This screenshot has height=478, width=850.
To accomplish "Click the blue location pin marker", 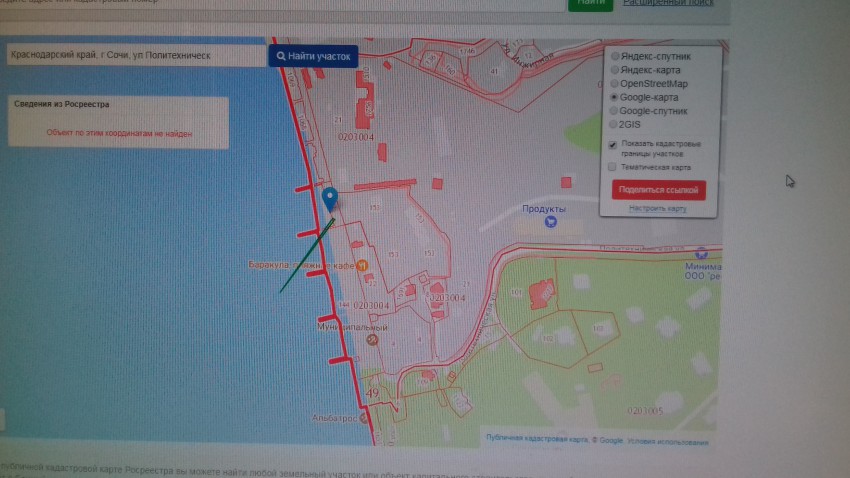I will point(331,198).
